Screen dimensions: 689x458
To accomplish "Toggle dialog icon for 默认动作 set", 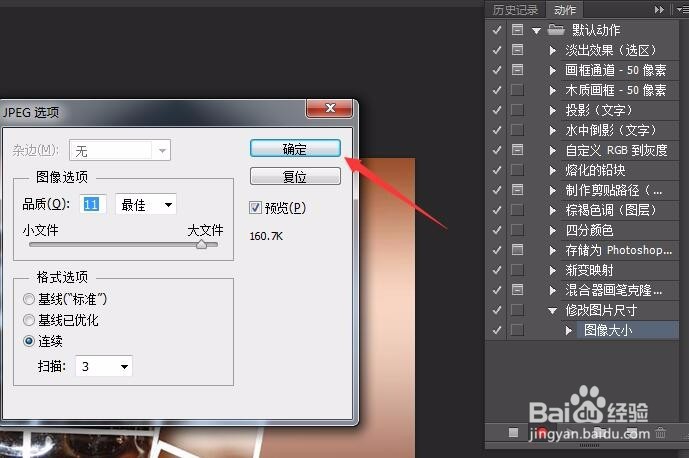I will click(x=518, y=30).
